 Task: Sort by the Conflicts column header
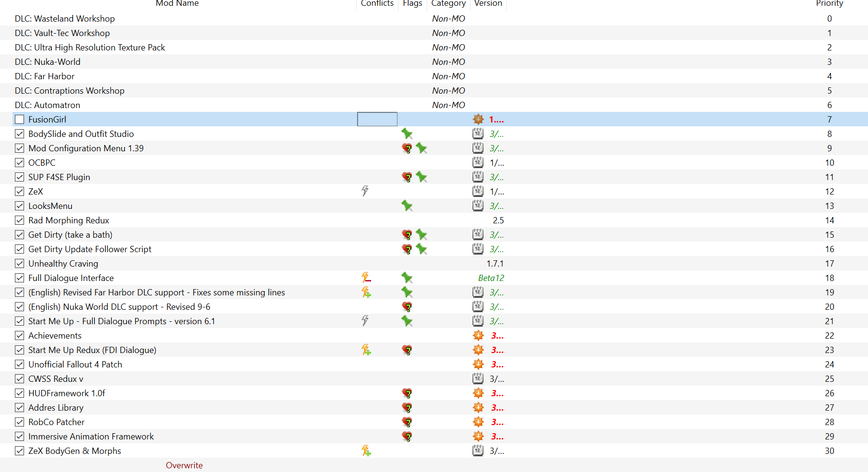tap(377, 3)
